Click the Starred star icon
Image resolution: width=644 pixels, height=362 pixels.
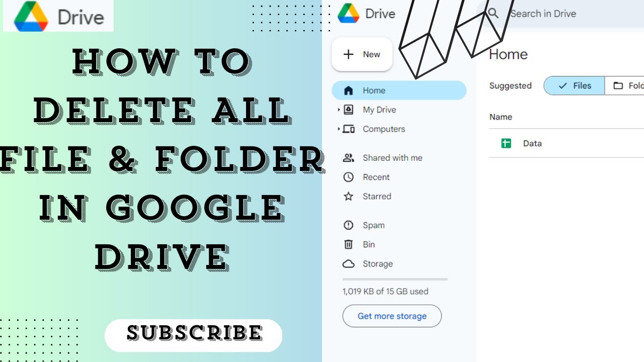coord(348,196)
